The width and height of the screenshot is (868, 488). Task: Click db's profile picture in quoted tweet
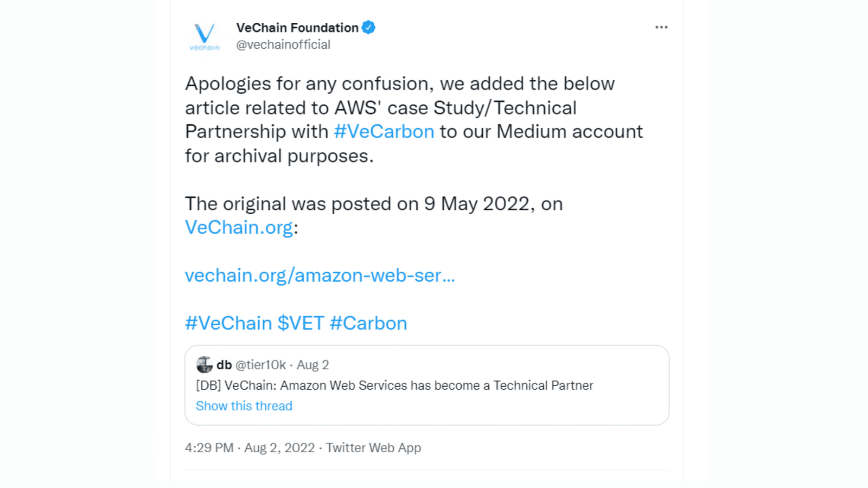pos(205,365)
